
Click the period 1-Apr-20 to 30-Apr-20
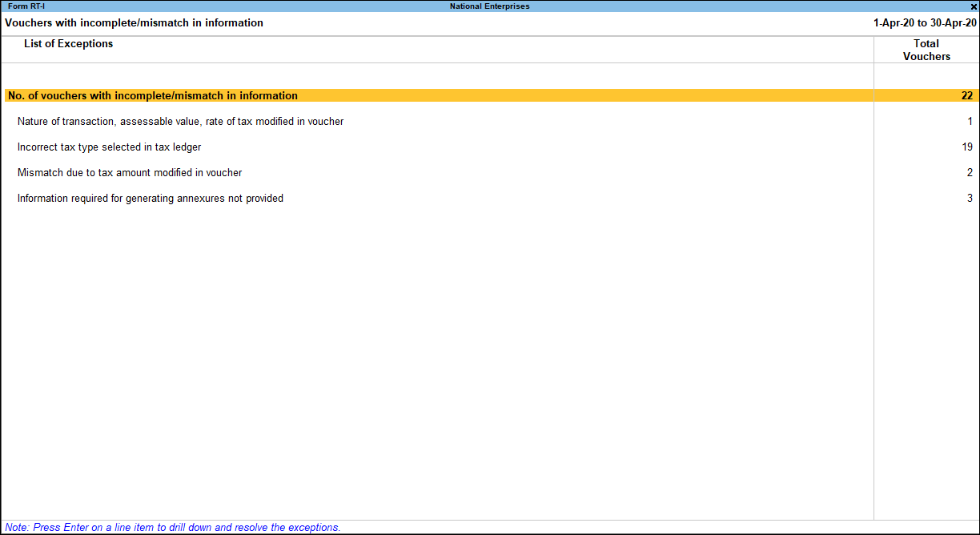pyautogui.click(x=925, y=23)
